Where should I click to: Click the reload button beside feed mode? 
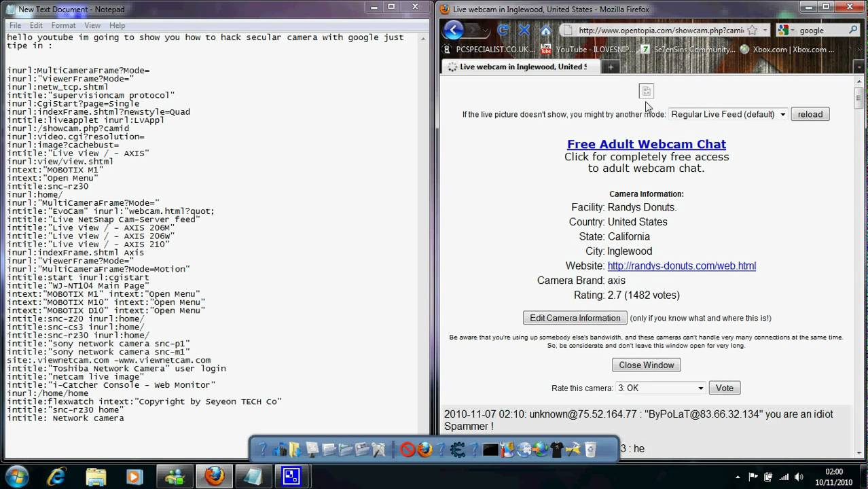point(810,114)
